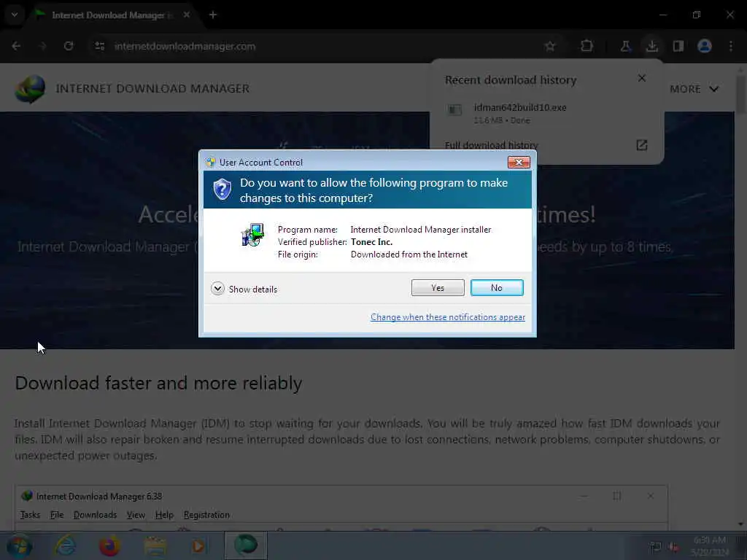
Task: Open Chrome side panel icon
Action: (x=678, y=46)
